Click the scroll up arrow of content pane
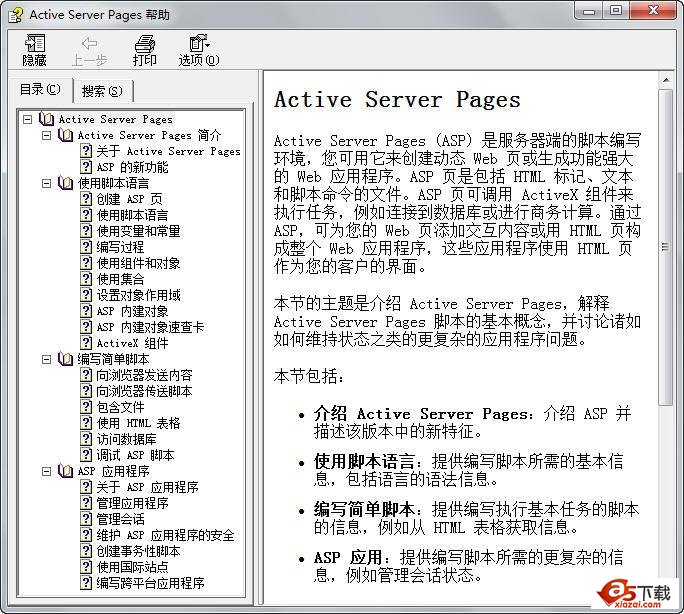 (666, 79)
